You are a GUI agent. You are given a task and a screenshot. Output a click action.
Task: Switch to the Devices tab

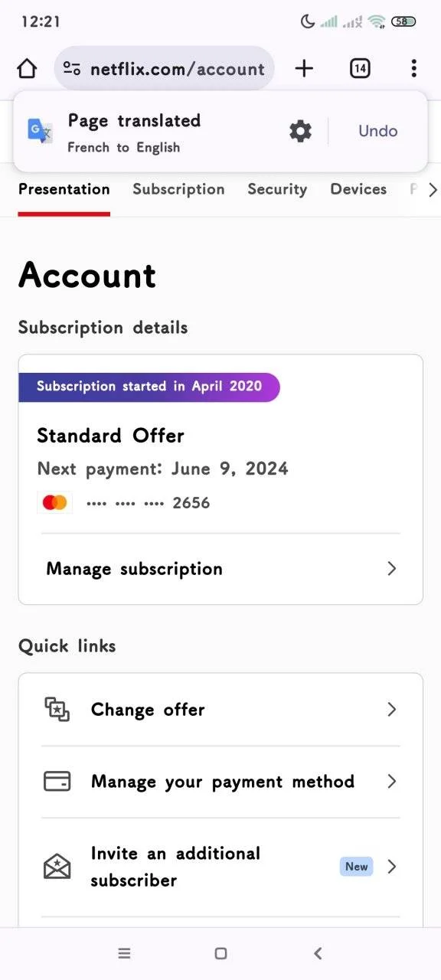(358, 189)
